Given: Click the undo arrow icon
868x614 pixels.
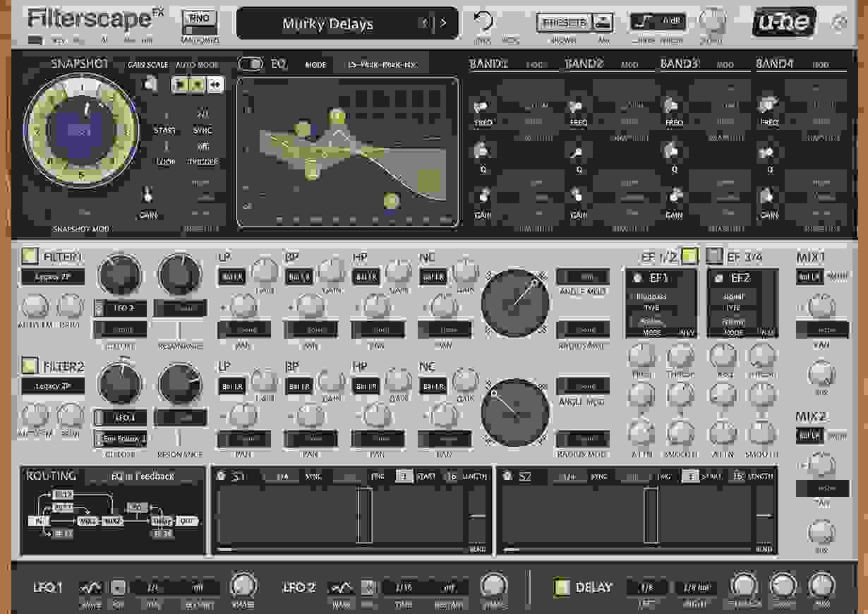Looking at the screenshot, I should [x=484, y=21].
